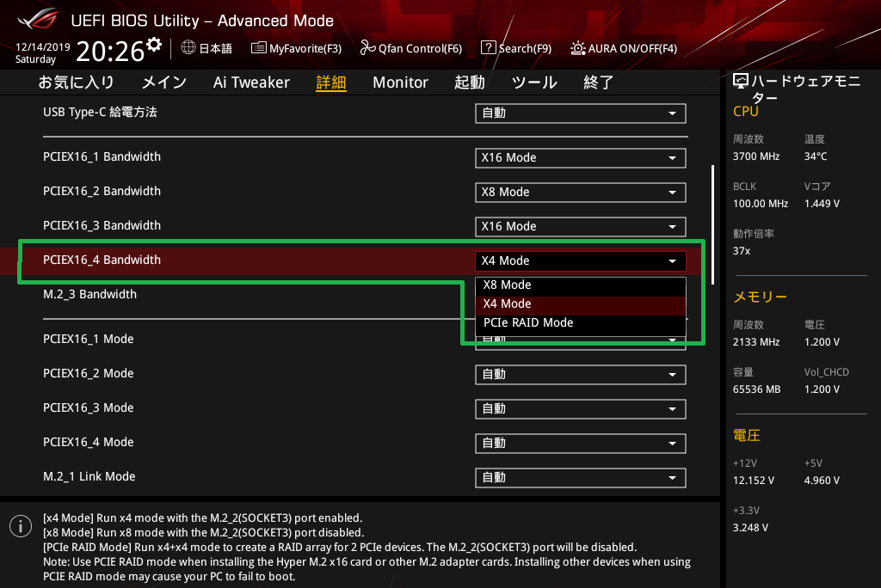881x588 pixels.
Task: Click the Qfan Control(F6) label
Action: click(x=420, y=48)
